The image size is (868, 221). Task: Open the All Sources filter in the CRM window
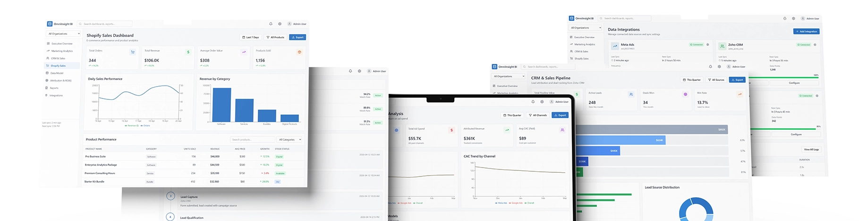[x=716, y=80]
